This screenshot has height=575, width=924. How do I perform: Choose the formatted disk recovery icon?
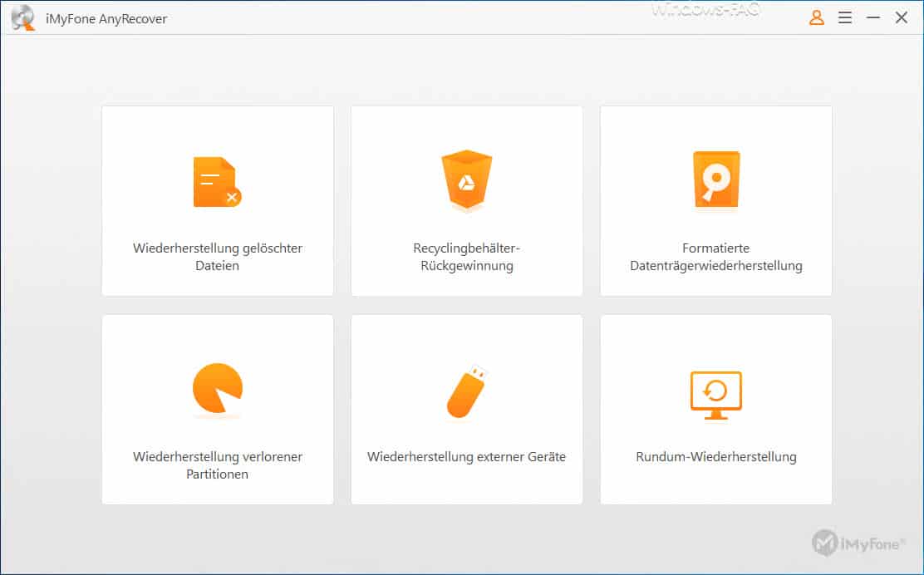(x=716, y=179)
